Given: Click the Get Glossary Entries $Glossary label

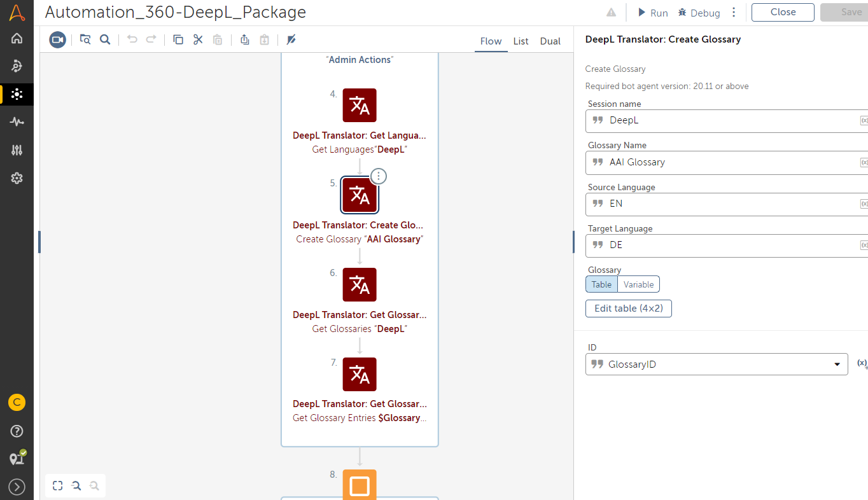Looking at the screenshot, I should tap(360, 418).
